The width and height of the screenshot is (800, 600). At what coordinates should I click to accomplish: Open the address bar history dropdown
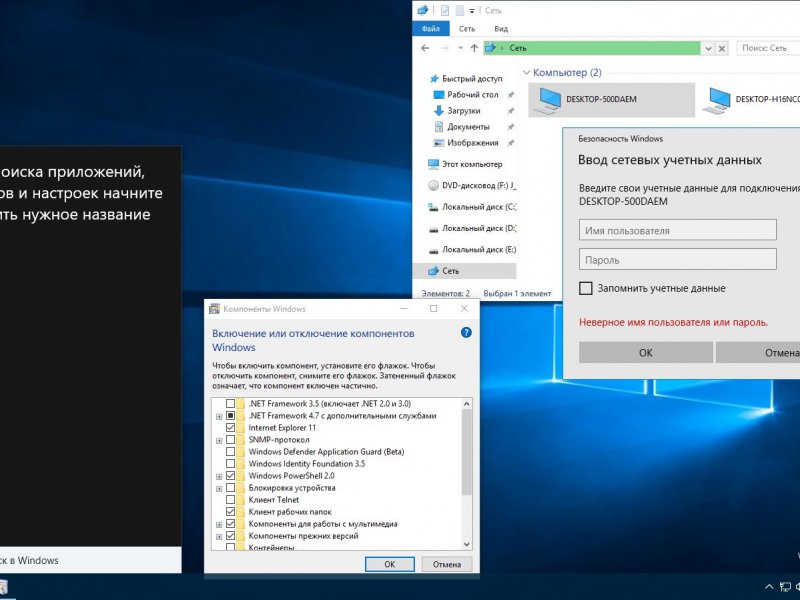pyautogui.click(x=708, y=48)
